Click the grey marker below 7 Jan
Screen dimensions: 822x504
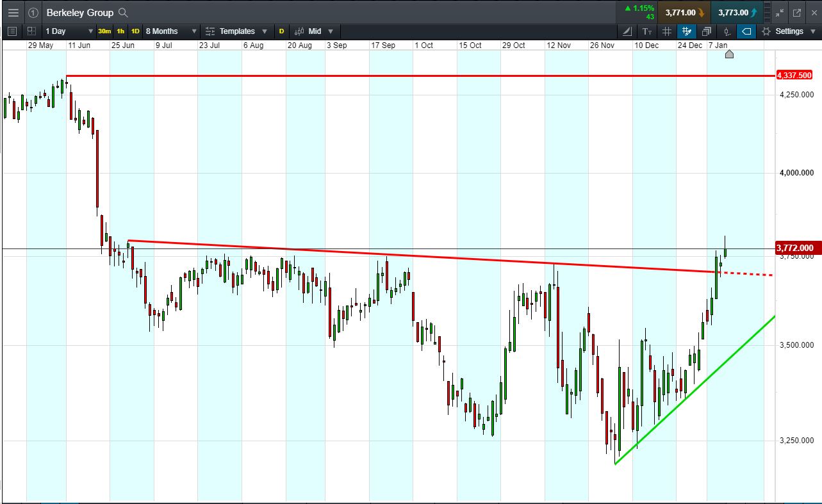click(729, 54)
